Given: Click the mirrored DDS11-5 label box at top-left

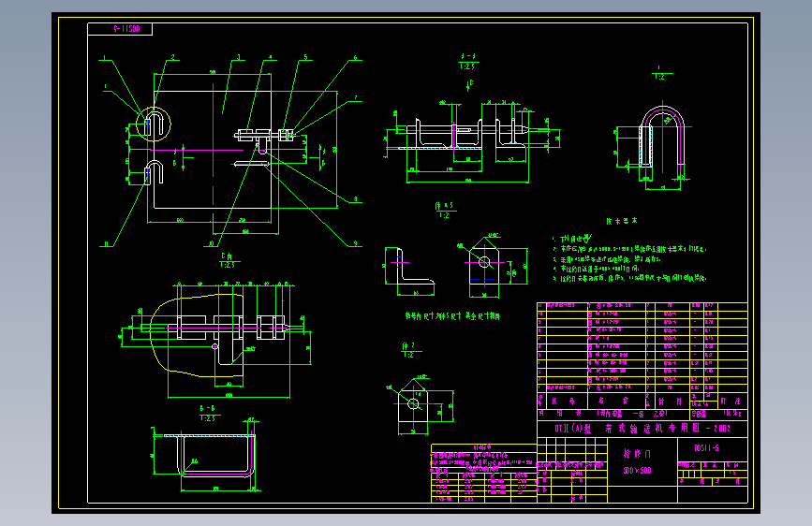Looking at the screenshot, I should 120,29.
